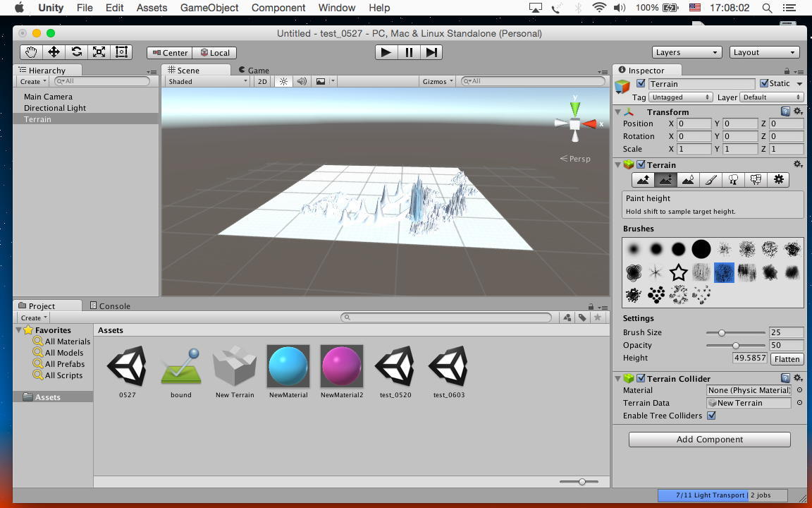Select the Rotate tool in the toolbar
Viewport: 812px width, 508px height.
click(x=76, y=52)
